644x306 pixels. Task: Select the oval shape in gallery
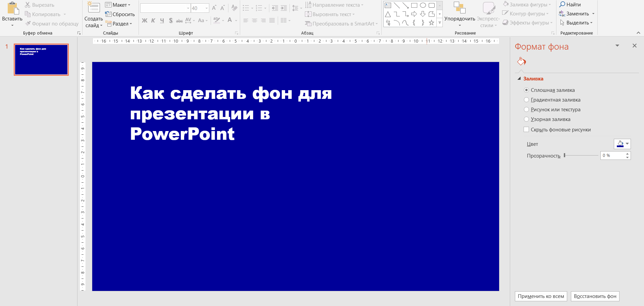tap(423, 5)
